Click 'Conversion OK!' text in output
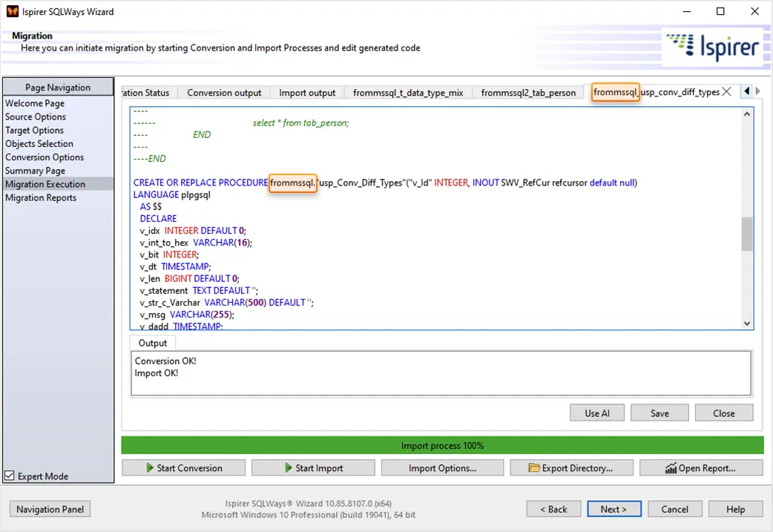This screenshot has height=532, width=773. pyautogui.click(x=165, y=361)
